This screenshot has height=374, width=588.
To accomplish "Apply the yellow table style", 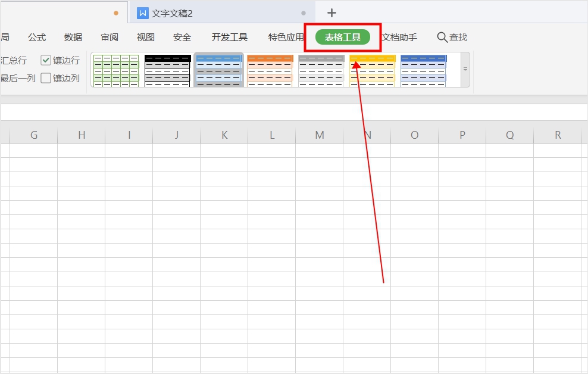I will (373, 70).
